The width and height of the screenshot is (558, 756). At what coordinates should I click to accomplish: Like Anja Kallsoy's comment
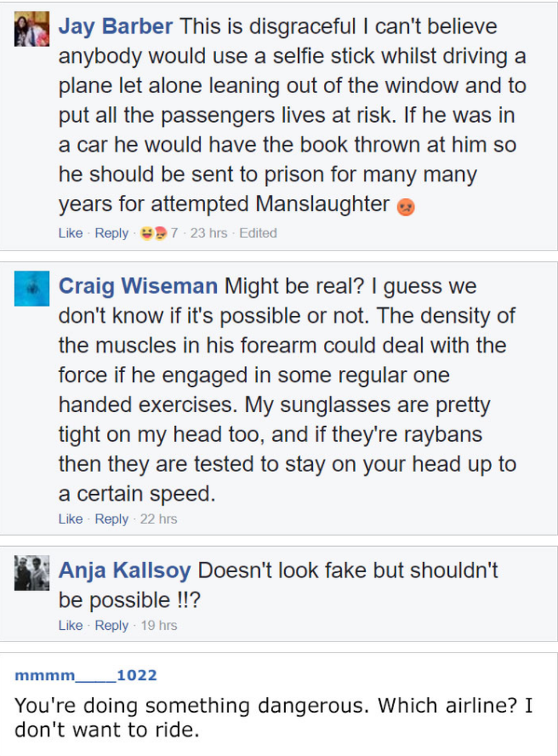coord(70,625)
